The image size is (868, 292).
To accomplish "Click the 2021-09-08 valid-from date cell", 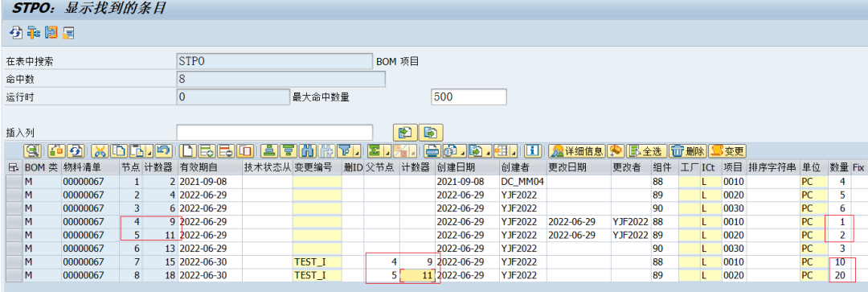I will point(210,181).
